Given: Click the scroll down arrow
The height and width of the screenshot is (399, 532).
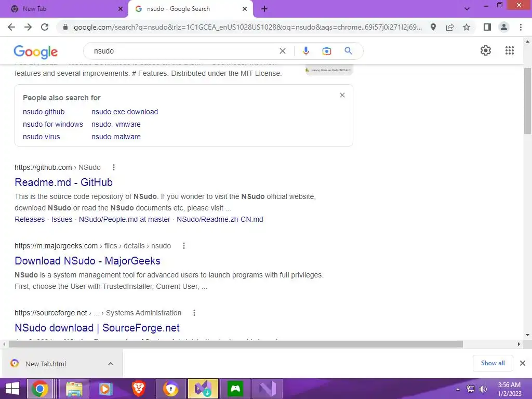Looking at the screenshot, I should 527,335.
